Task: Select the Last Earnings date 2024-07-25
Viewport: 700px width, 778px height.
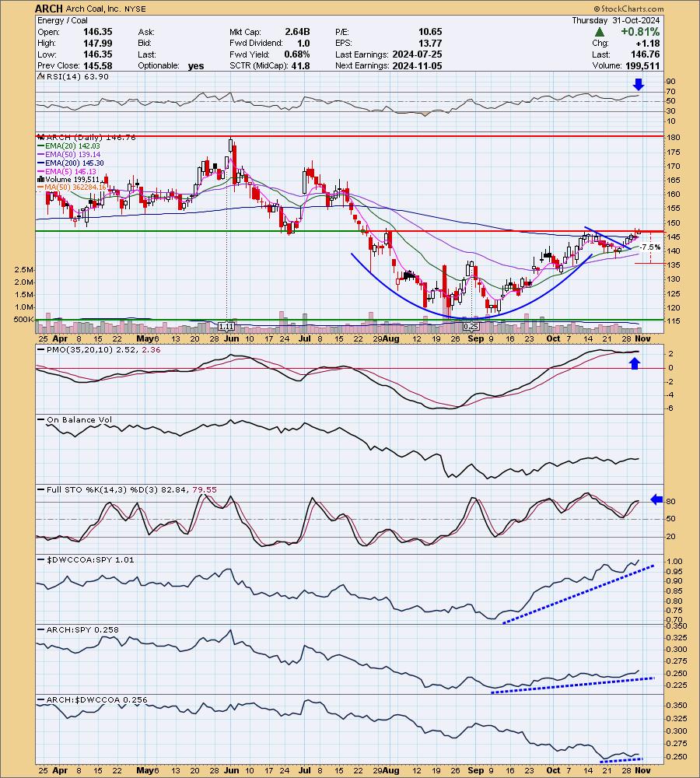Action: (417, 54)
